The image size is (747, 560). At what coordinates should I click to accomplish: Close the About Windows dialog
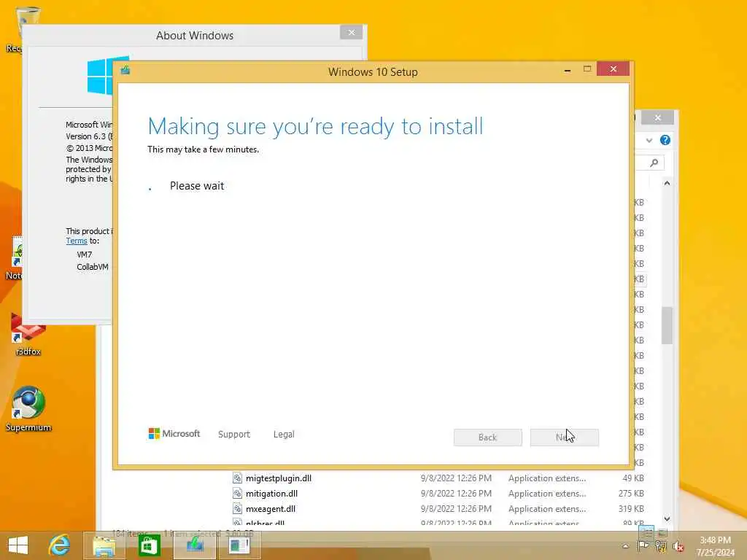(352, 32)
